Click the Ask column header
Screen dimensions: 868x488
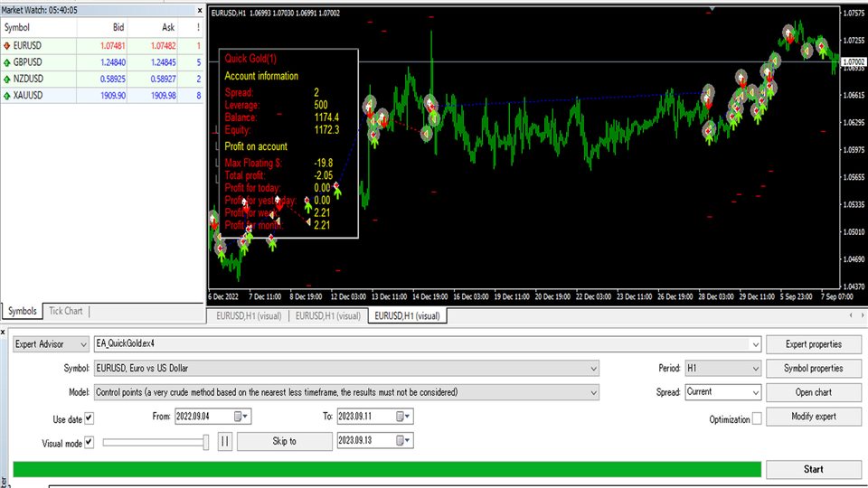click(168, 28)
